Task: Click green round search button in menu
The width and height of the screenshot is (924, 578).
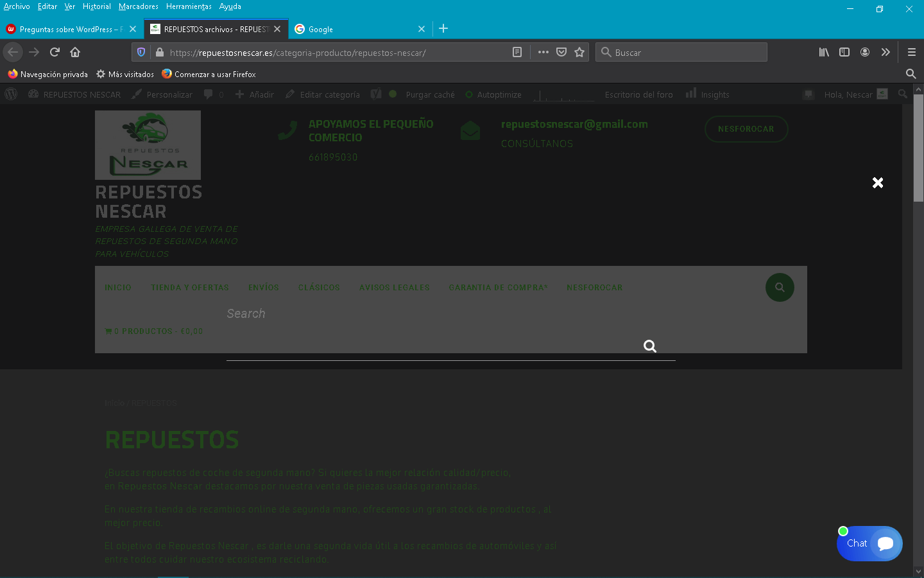Action: pos(780,287)
